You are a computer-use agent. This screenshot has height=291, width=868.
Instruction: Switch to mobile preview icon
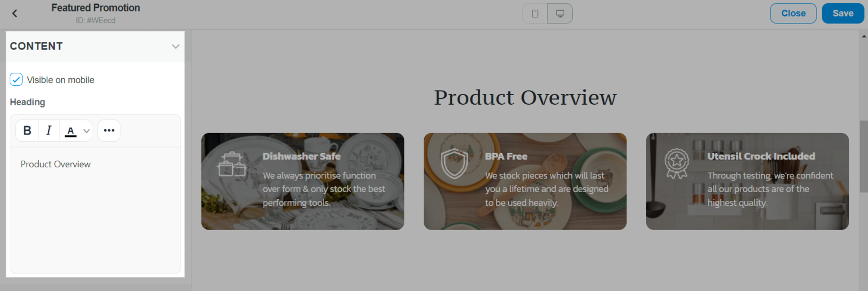[x=535, y=14]
